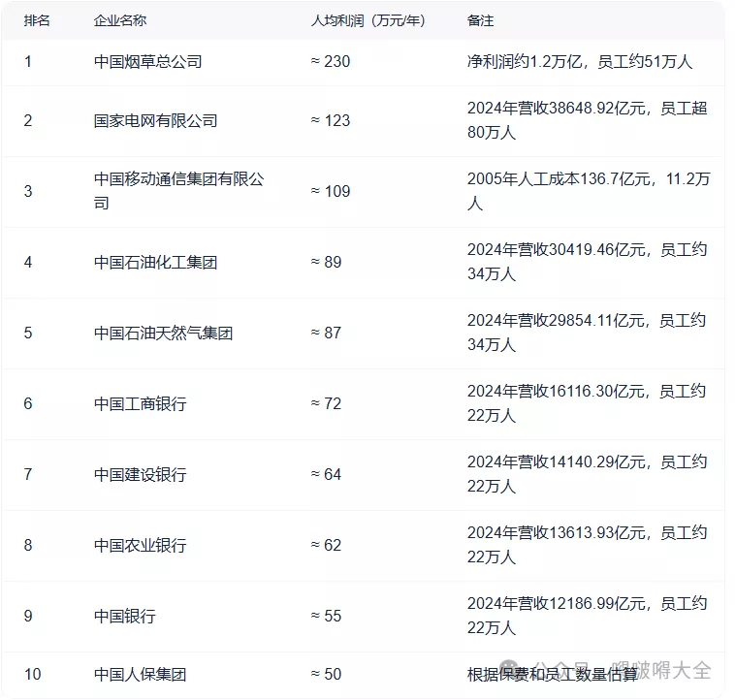The image size is (735, 700).
Task: Select the 中国人保集团 entry
Action: point(140,674)
